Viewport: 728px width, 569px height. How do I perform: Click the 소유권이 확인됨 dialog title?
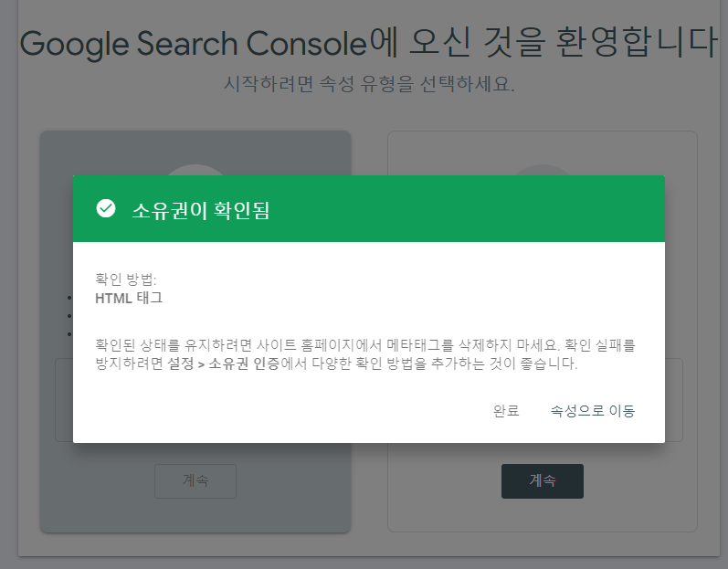[201, 210]
